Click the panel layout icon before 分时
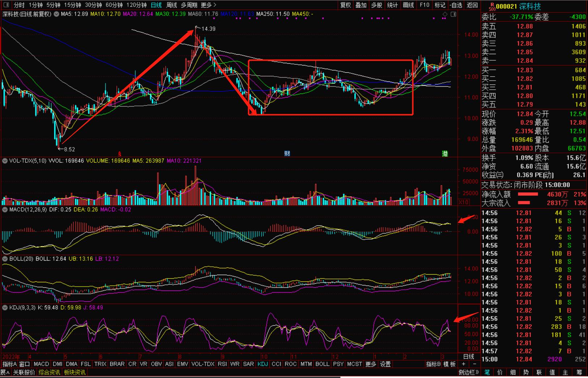The image size is (588, 378). 6,5
